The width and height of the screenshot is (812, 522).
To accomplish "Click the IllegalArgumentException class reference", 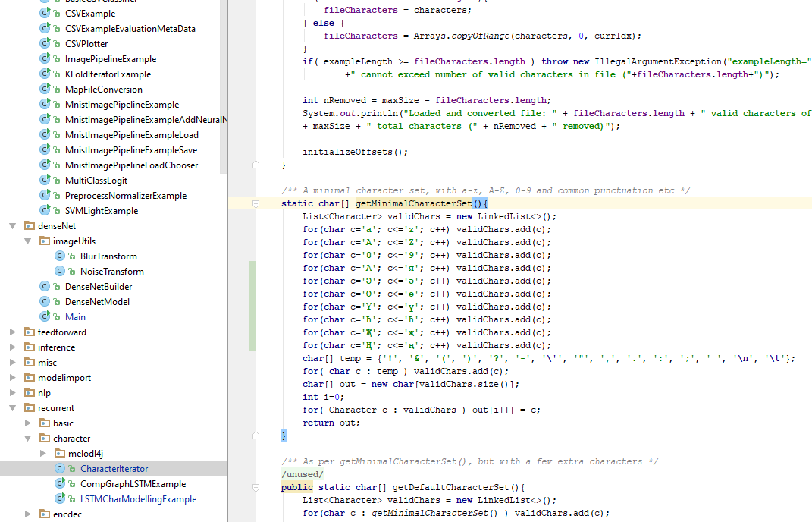I will [x=658, y=61].
